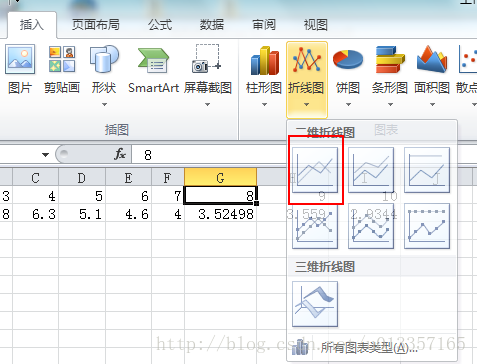Select column F header
Image resolution: width=477 pixels, height=364 pixels.
tap(168, 178)
